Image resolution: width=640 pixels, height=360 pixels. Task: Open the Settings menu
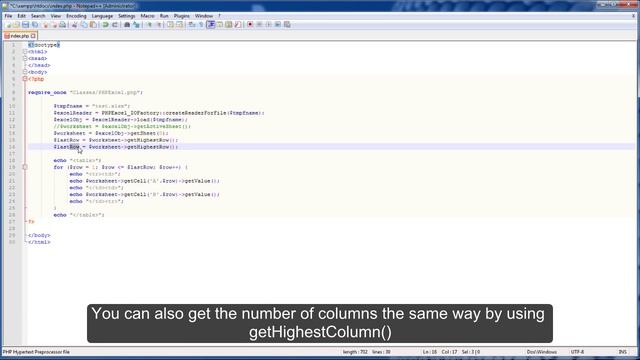click(x=127, y=16)
